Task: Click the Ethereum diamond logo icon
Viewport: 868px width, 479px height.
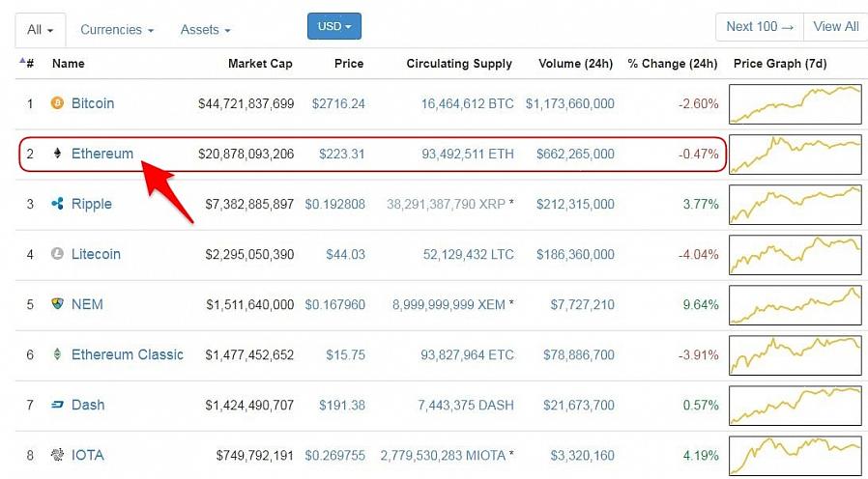Action: [x=57, y=154]
